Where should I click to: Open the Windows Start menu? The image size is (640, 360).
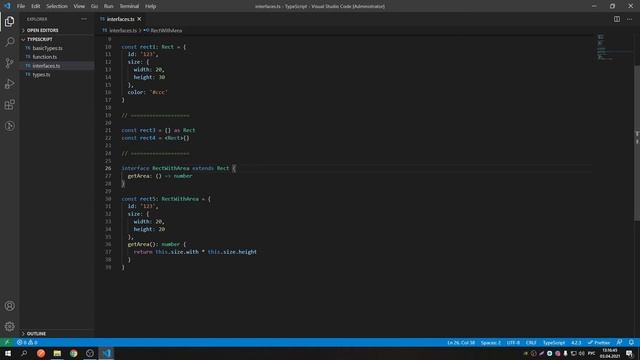tap(8, 353)
